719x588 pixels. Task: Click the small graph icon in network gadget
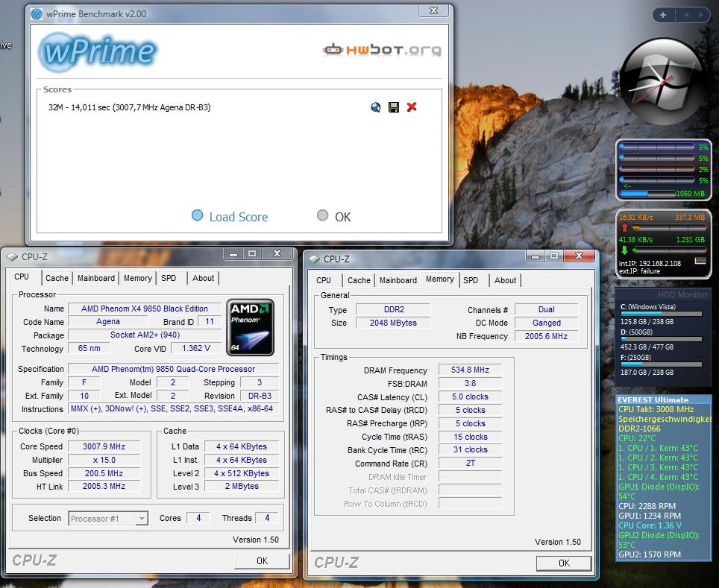(x=700, y=261)
